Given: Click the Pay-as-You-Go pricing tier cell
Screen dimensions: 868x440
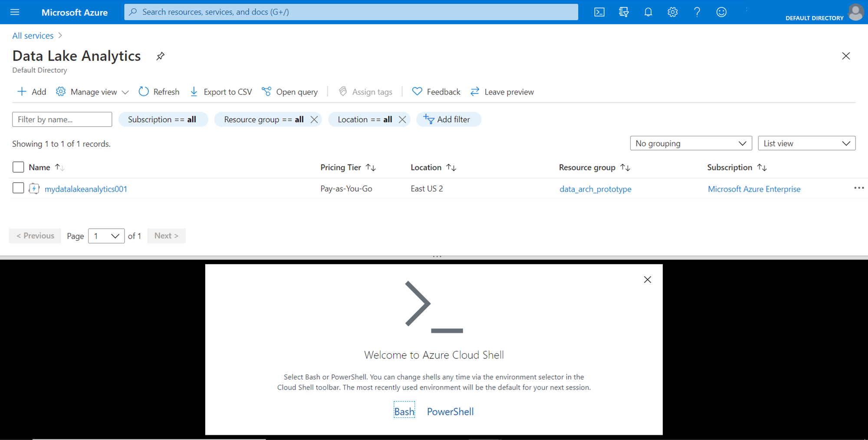Looking at the screenshot, I should coord(346,188).
